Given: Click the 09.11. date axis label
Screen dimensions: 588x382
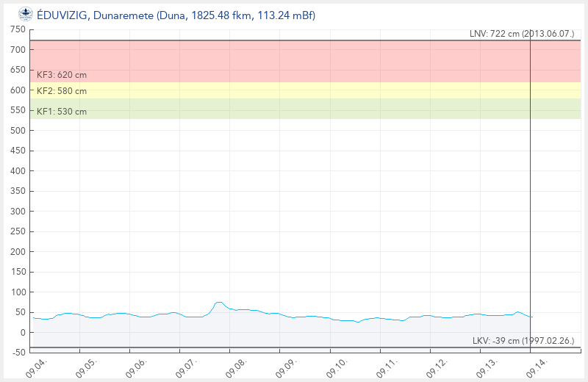Looking at the screenshot, I should [x=387, y=368].
